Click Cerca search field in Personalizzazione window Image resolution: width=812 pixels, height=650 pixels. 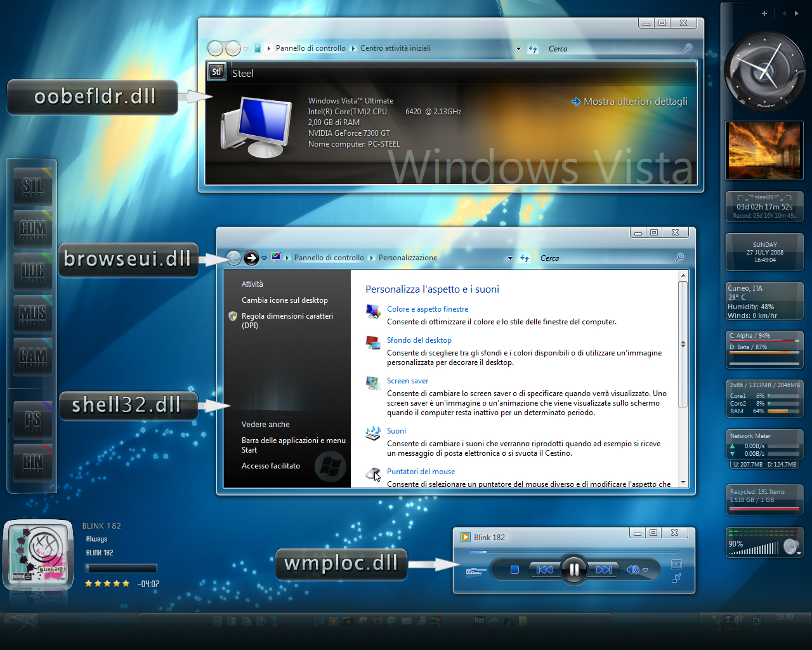[603, 258]
